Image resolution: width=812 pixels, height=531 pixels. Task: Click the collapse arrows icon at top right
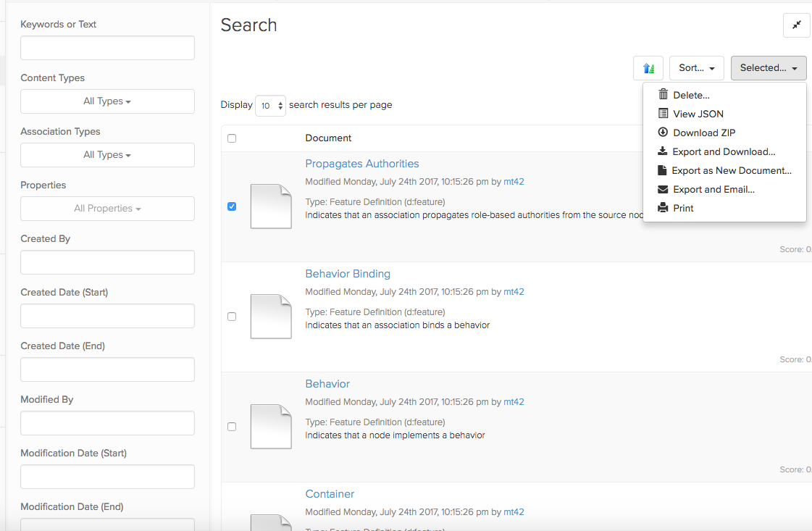tap(796, 25)
